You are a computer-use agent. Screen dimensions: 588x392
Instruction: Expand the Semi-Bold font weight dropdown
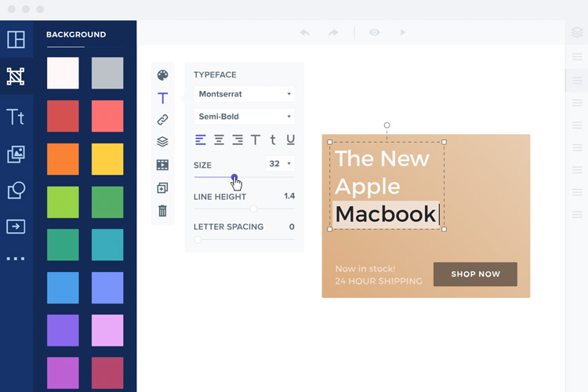(x=244, y=117)
